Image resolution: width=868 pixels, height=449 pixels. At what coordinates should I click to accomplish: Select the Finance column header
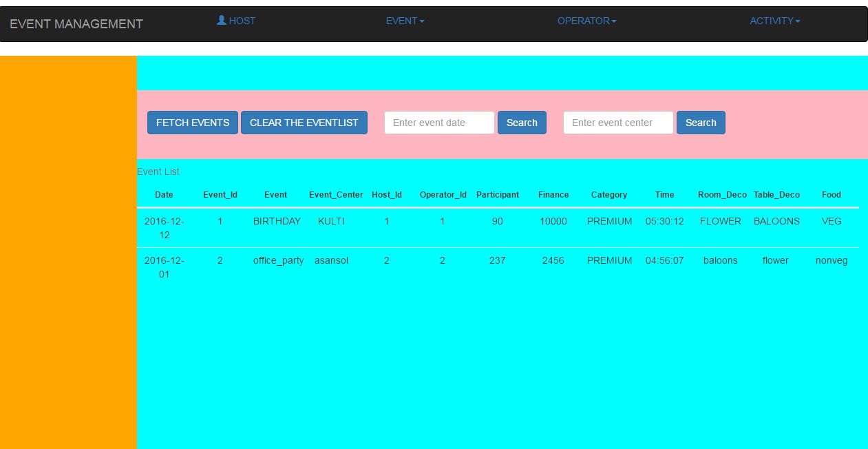pos(553,195)
